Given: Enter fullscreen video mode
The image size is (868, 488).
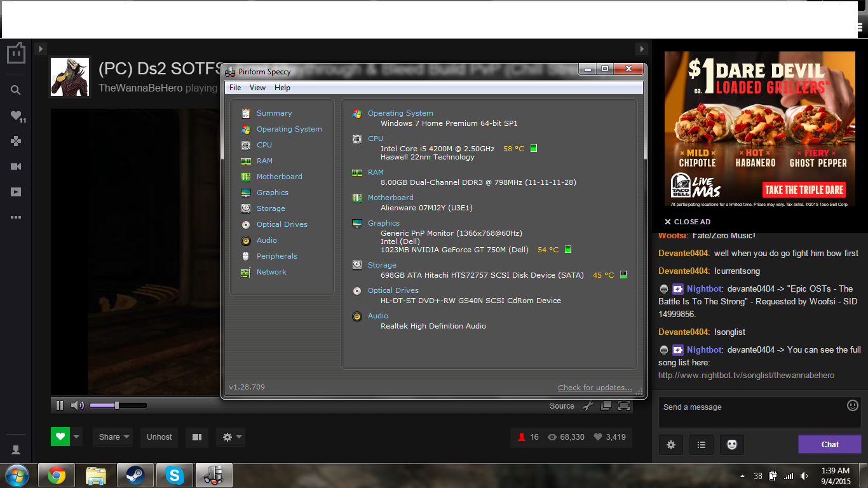Looking at the screenshot, I should pyautogui.click(x=624, y=405).
